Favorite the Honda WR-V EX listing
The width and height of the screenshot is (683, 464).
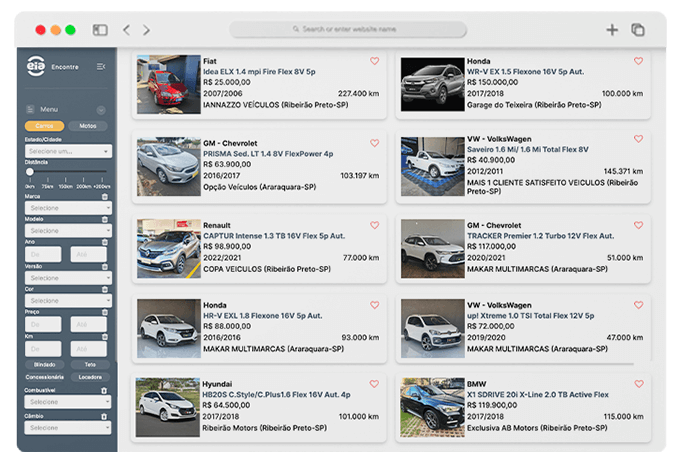(x=638, y=61)
